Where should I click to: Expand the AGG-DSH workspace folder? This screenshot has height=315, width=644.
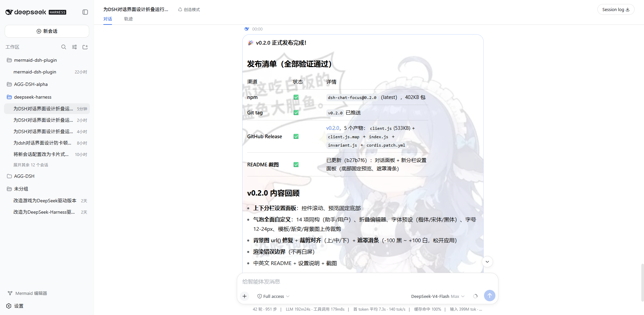47,176
